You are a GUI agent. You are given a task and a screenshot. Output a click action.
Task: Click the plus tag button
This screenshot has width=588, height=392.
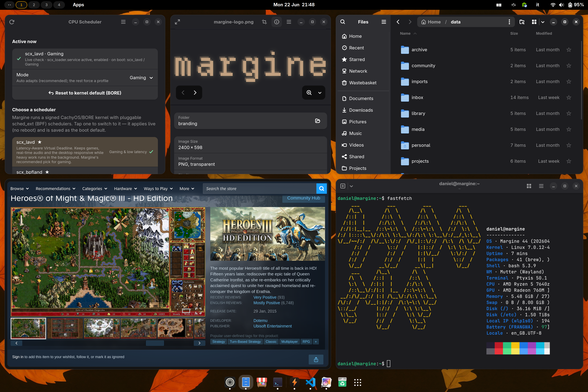316,342
